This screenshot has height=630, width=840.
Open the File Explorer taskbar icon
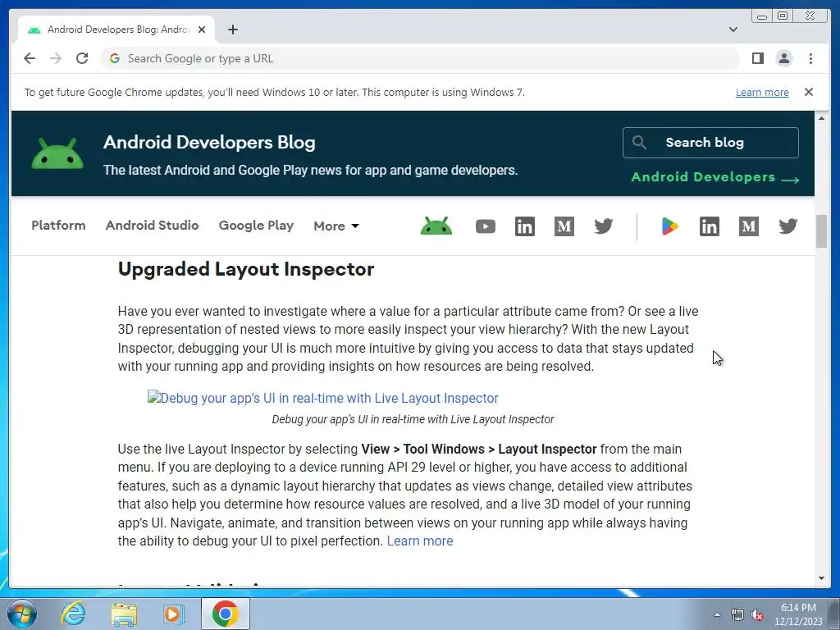pos(124,614)
